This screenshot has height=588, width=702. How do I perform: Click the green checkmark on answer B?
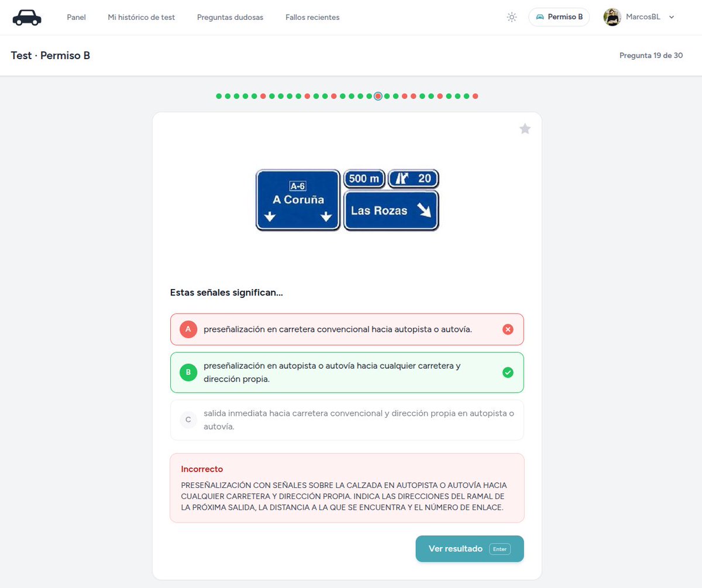(508, 372)
